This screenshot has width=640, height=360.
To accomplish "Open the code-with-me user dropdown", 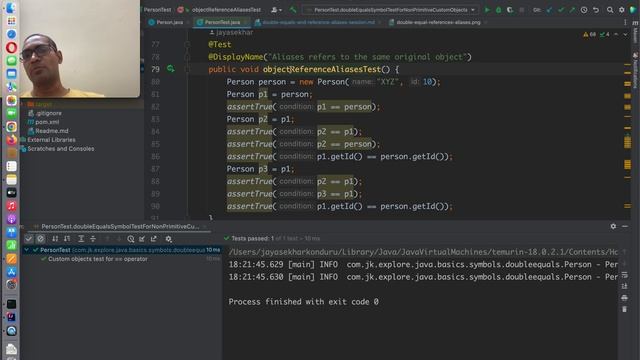I will click(x=276, y=10).
